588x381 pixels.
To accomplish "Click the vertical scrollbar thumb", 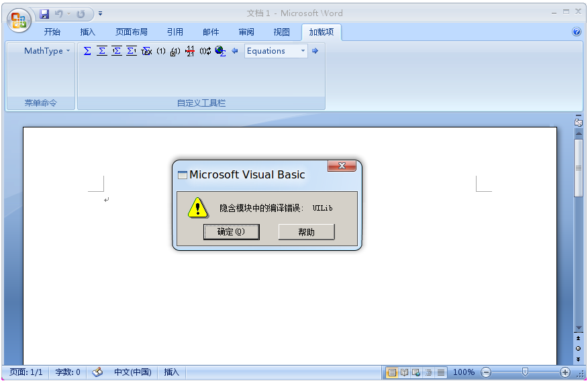I will pos(578,168).
